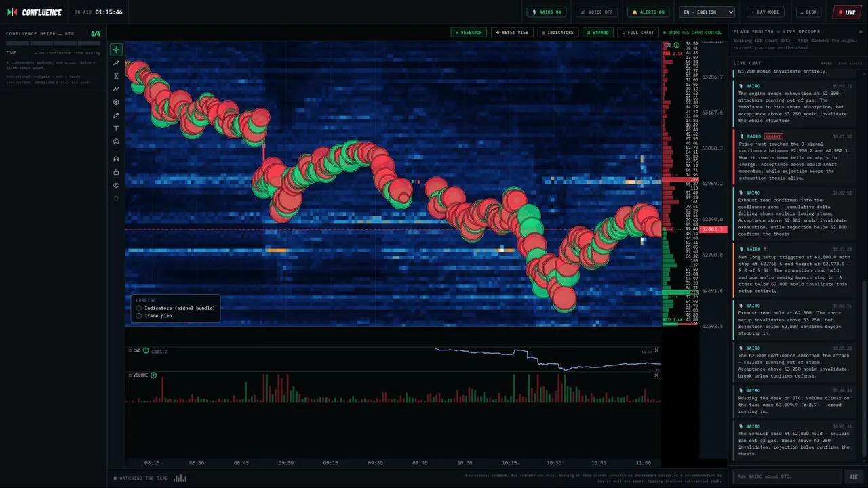Click the 09:00 time axis label
This screenshot has width=868, height=488.
pyautogui.click(x=286, y=463)
